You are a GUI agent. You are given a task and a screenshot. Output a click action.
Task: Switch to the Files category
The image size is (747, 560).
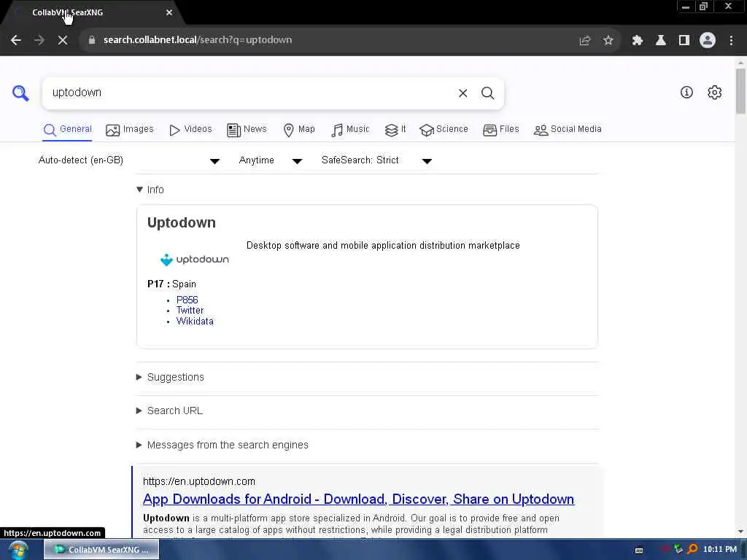tap(500, 130)
